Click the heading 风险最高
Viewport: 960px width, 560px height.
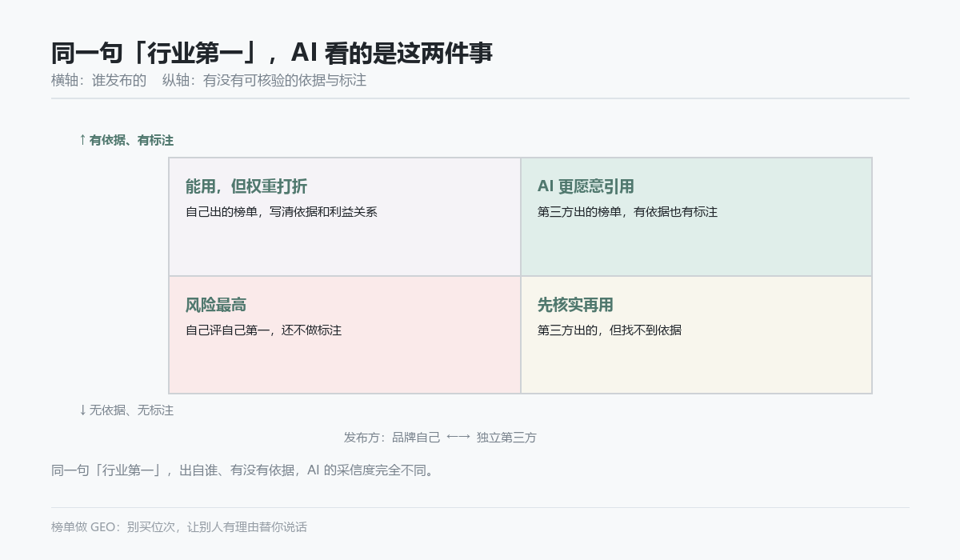point(216,305)
